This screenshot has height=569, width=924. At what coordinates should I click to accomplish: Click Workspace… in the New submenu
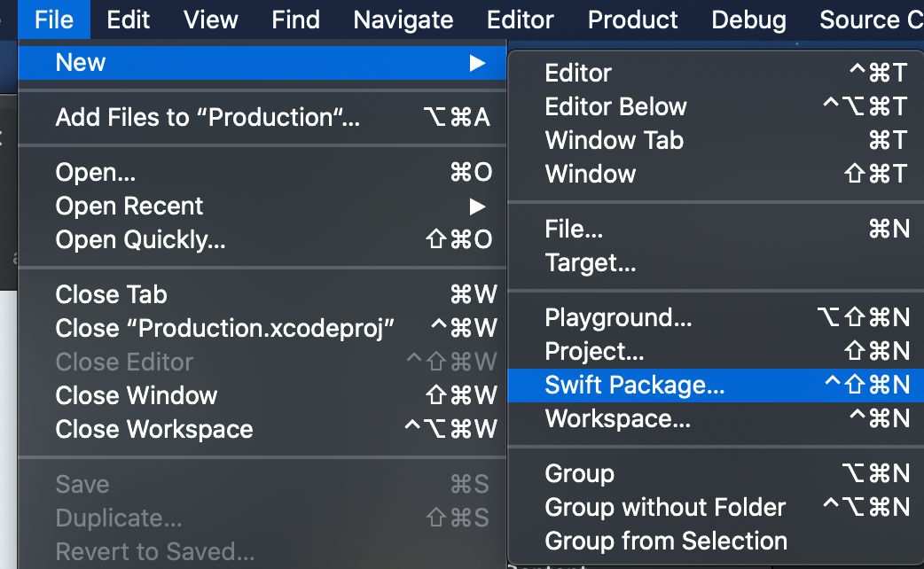(x=716, y=419)
